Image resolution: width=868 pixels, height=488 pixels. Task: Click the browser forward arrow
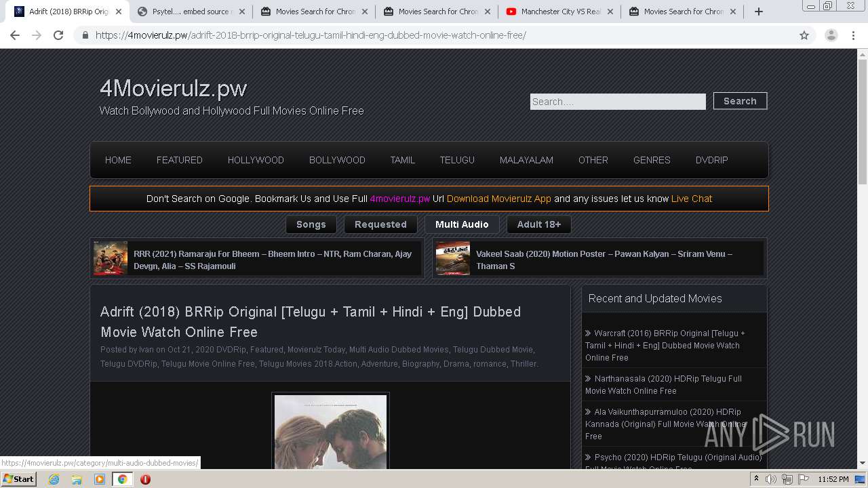click(x=37, y=35)
